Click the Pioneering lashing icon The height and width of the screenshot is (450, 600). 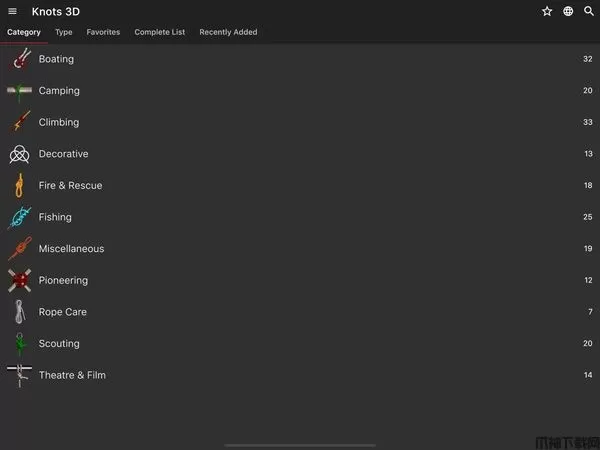click(x=20, y=280)
